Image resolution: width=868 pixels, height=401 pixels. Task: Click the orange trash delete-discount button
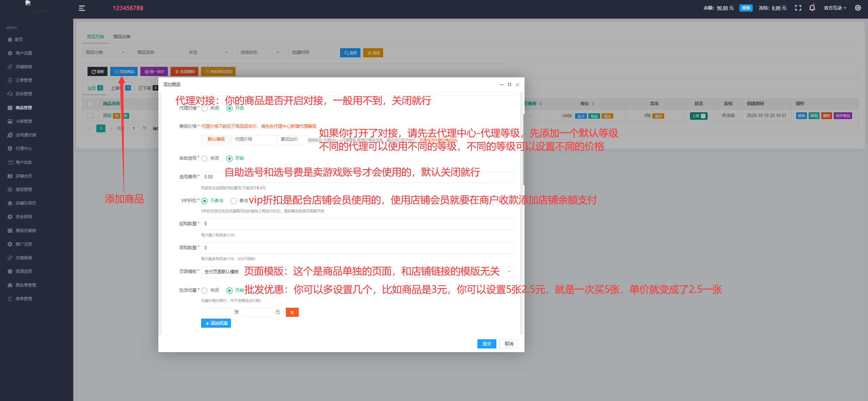click(292, 312)
